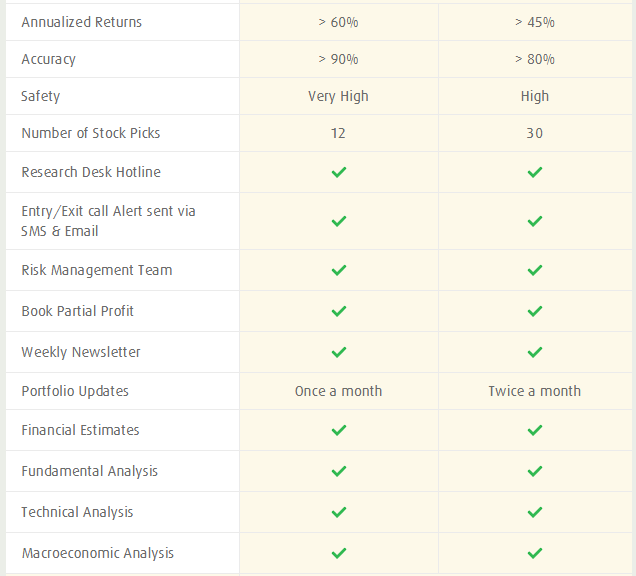Click Research Desk Hotline checkmark in 30-picks plan

click(535, 172)
